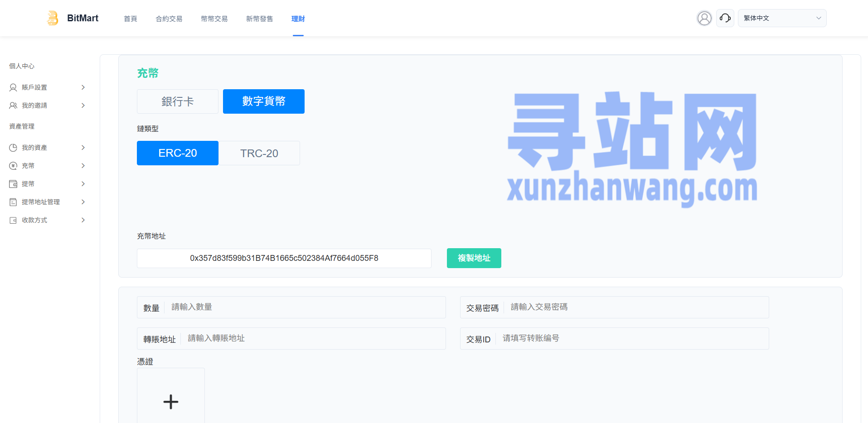Click the 提幣 wallet icon in sidebar
This screenshot has height=423, width=868.
[13, 184]
